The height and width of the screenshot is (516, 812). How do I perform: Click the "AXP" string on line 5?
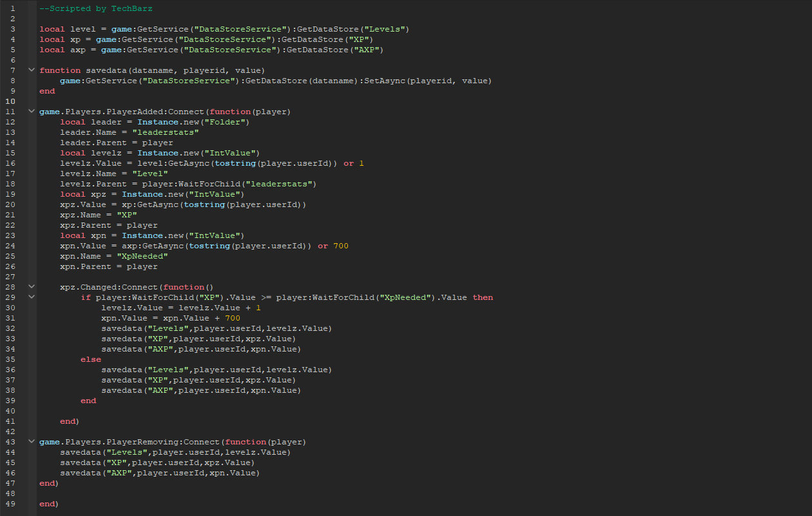(x=365, y=50)
